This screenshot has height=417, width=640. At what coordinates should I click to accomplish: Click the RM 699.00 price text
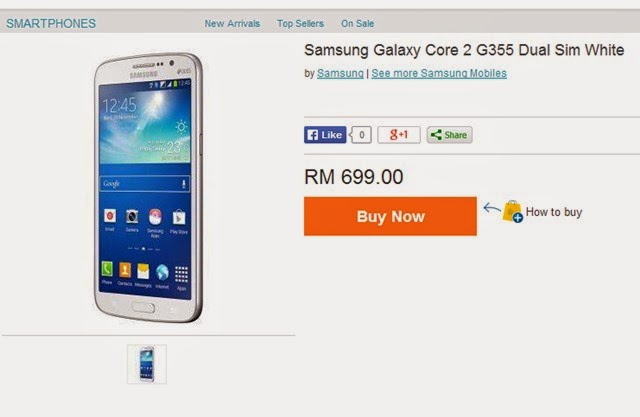pos(354,177)
